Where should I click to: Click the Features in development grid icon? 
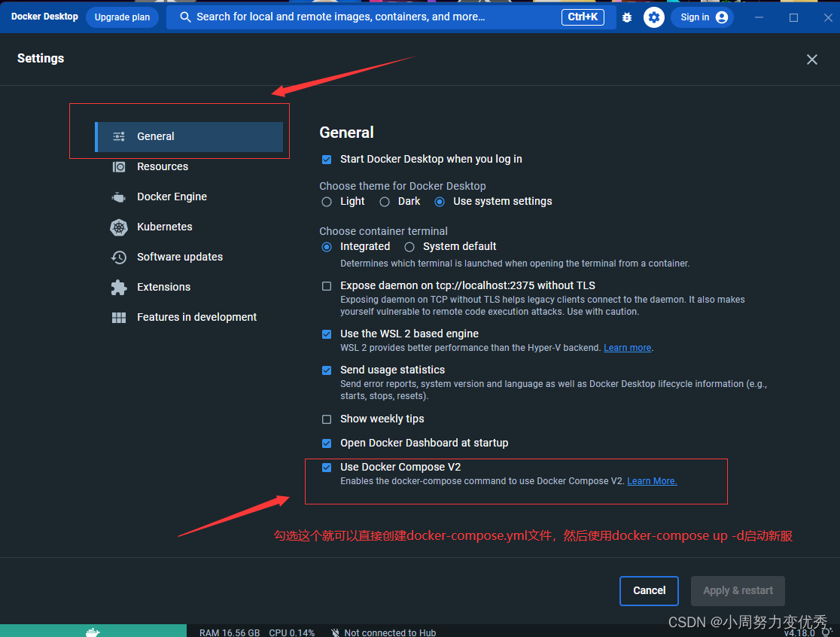(x=119, y=317)
